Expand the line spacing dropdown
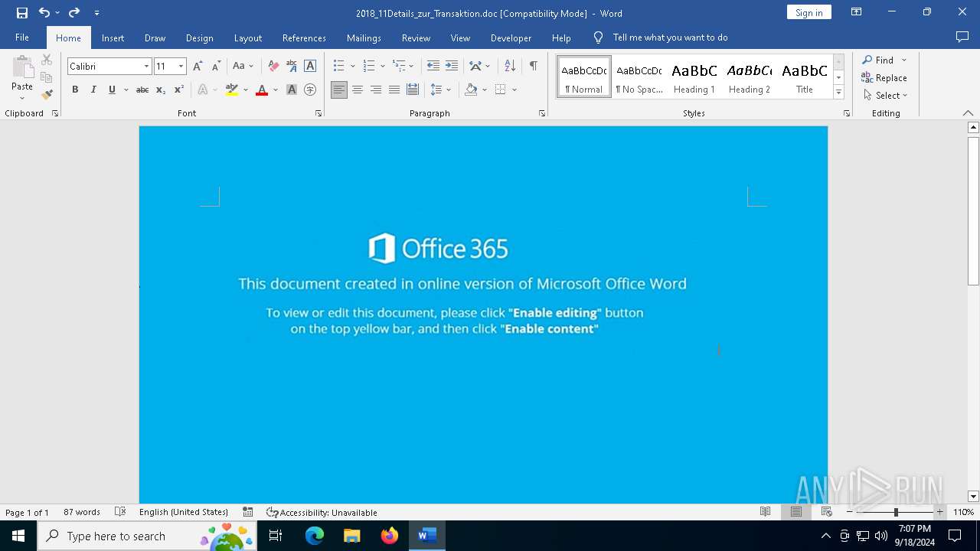The width and height of the screenshot is (980, 551). coord(448,90)
